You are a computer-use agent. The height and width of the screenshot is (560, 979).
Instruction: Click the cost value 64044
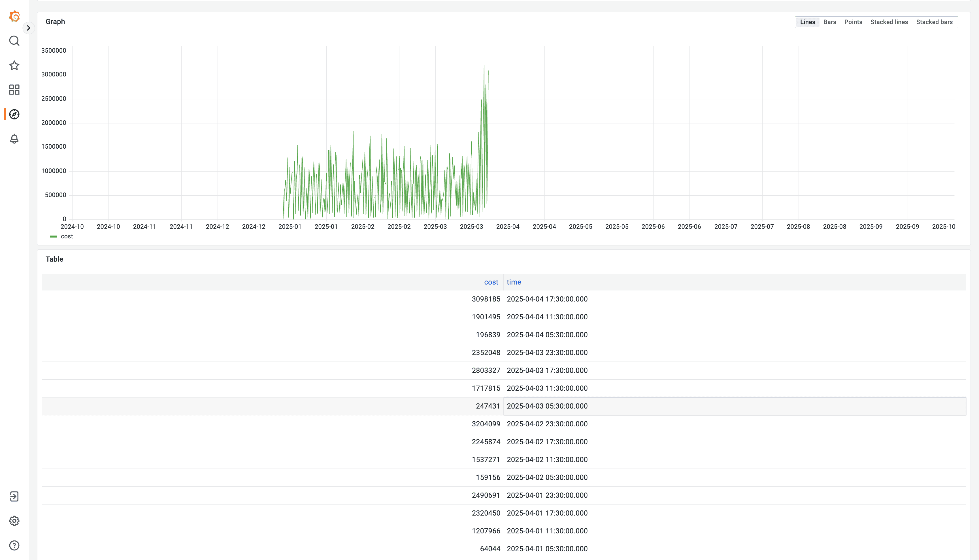point(490,549)
